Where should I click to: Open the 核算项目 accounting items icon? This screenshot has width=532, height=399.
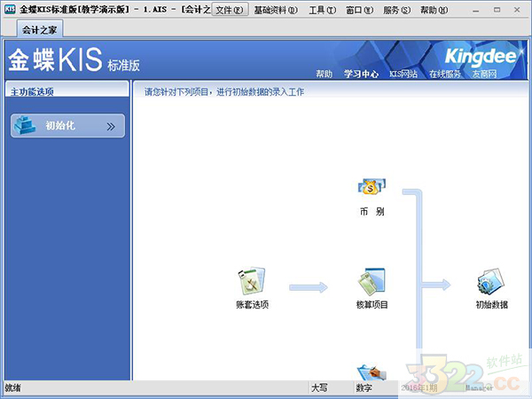click(372, 282)
